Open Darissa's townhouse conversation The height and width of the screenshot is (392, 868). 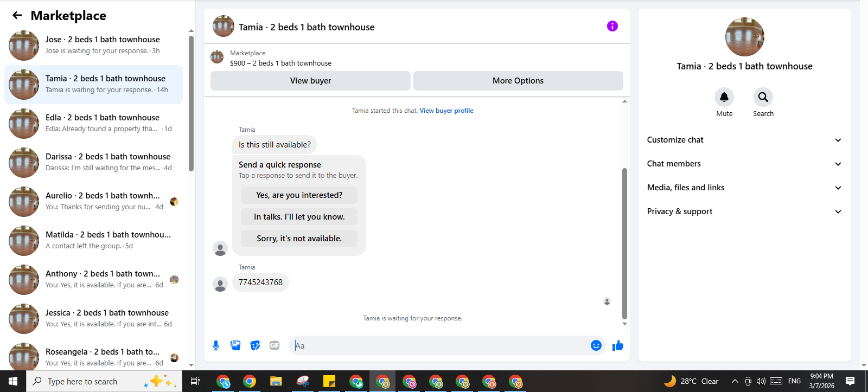(93, 163)
